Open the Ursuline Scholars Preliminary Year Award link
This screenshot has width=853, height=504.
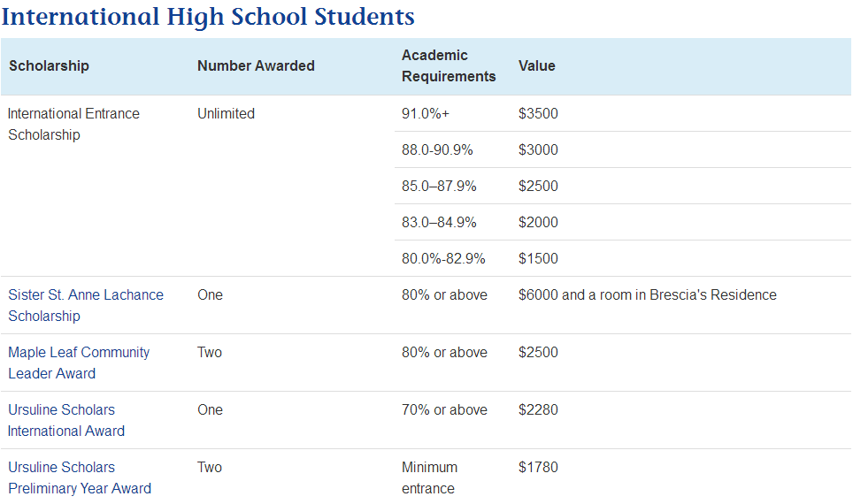(80, 477)
